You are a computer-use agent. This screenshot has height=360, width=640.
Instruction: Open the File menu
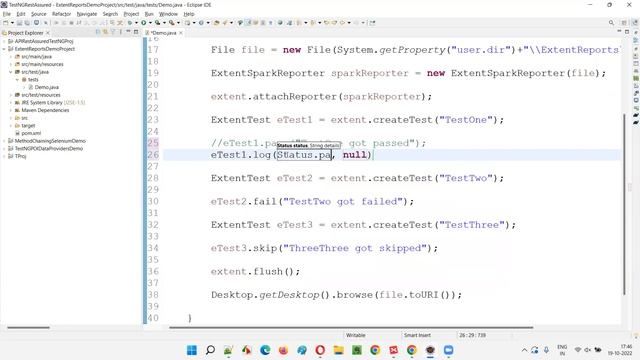(7, 14)
